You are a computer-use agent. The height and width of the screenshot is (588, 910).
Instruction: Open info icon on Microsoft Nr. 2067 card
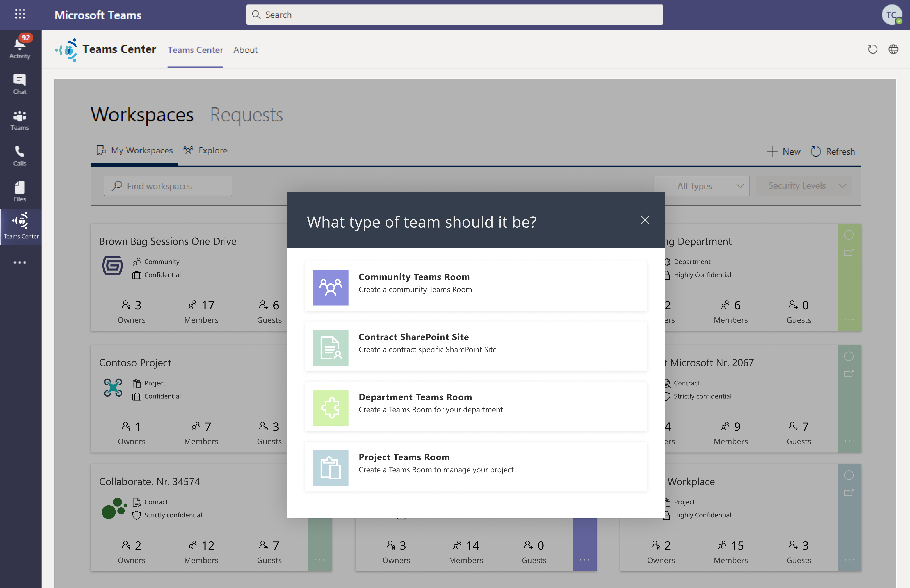tap(849, 357)
